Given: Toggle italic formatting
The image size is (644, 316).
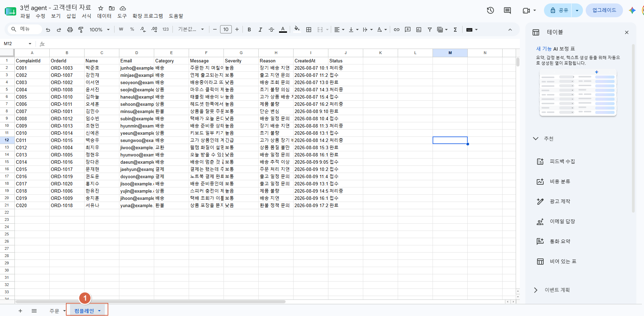Looking at the screenshot, I should [260, 30].
